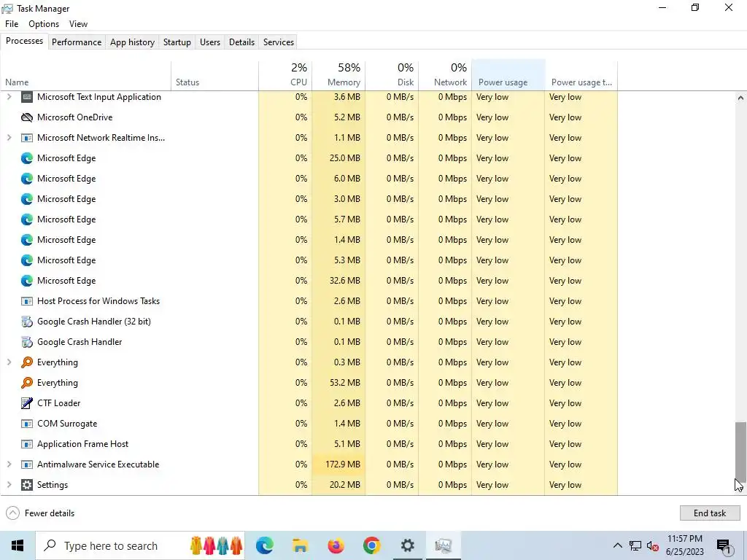Open the notification center icon
This screenshot has width=747, height=560.
723,545
